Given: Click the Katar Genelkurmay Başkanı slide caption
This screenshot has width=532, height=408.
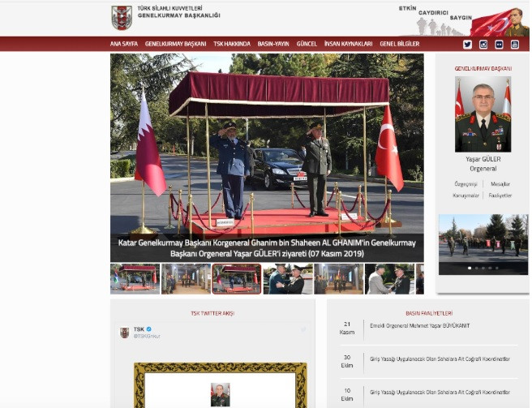Looking at the screenshot, I should 267,248.
